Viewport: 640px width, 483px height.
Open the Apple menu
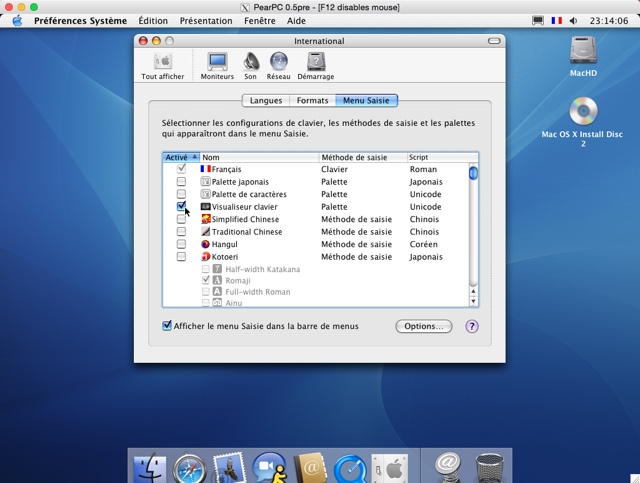pyautogui.click(x=17, y=20)
